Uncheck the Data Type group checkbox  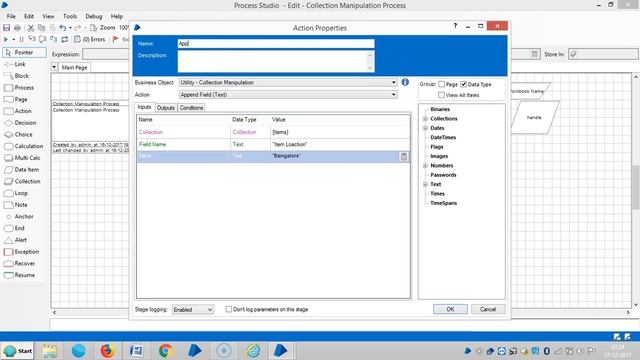(x=463, y=84)
